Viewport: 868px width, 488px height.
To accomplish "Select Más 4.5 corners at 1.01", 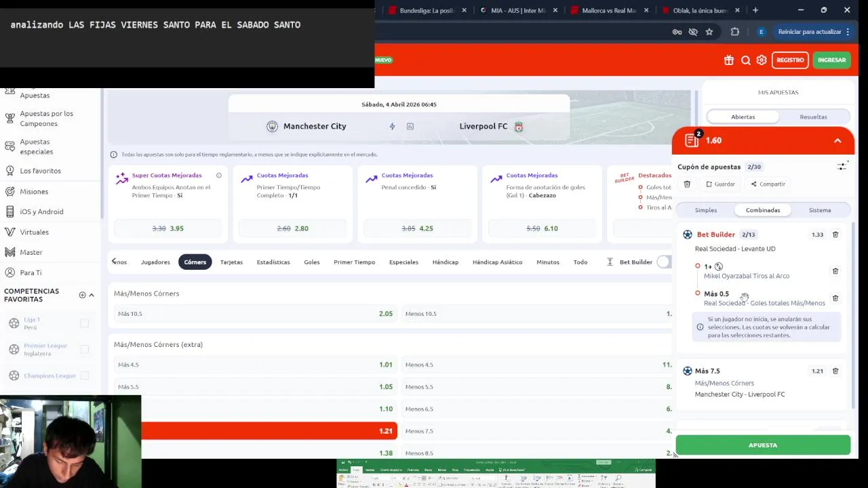I will pos(255,365).
